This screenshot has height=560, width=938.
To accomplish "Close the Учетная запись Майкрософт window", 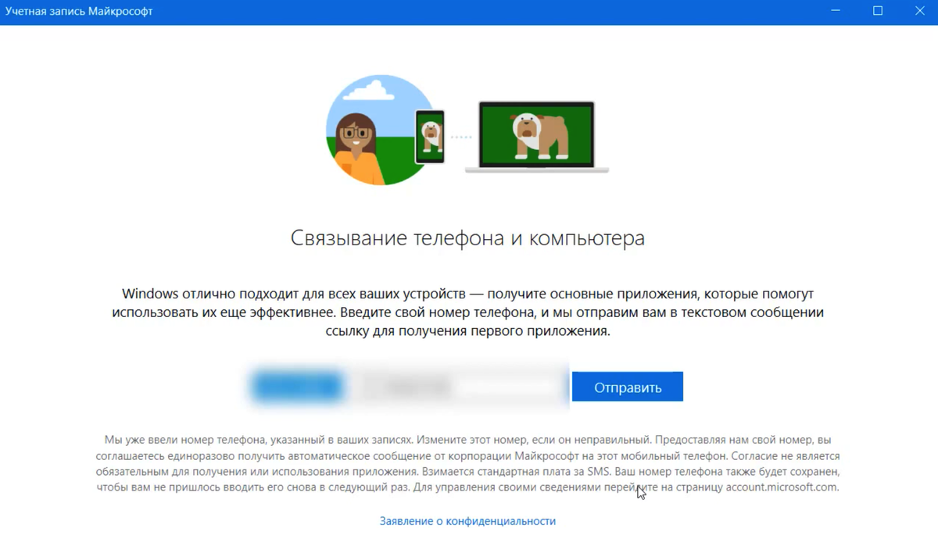I will click(x=920, y=11).
